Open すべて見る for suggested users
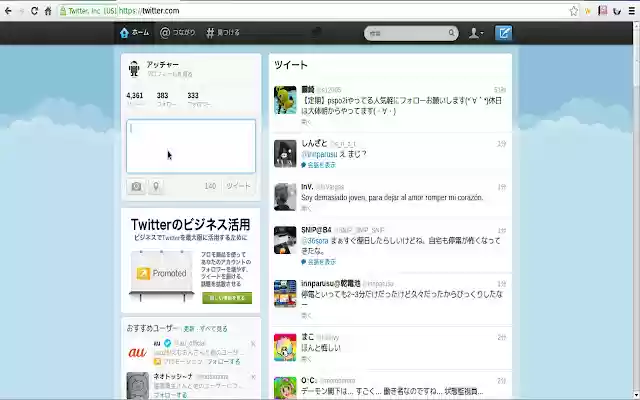 click(x=213, y=329)
